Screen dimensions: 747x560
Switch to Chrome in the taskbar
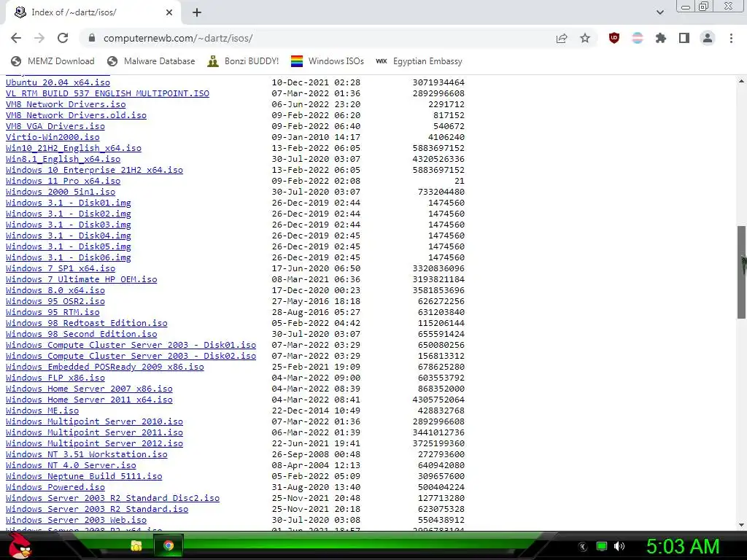pyautogui.click(x=169, y=545)
